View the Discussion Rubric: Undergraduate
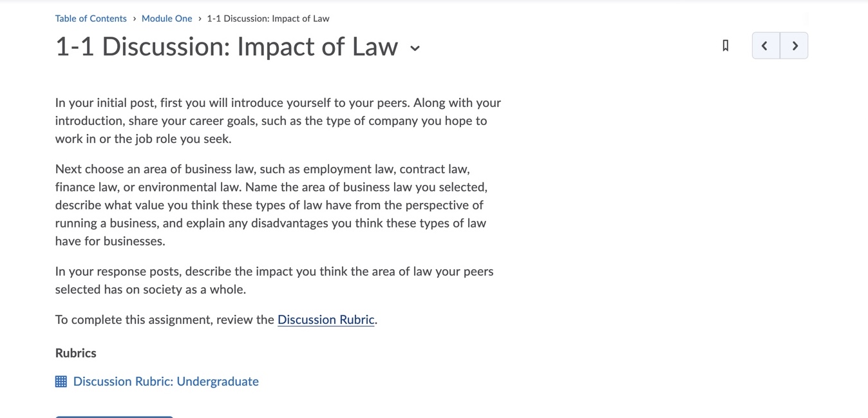 165,381
